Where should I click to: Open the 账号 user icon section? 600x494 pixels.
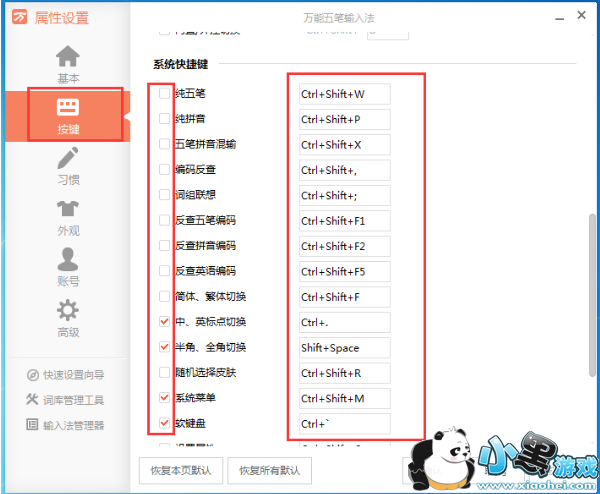pyautogui.click(x=68, y=267)
